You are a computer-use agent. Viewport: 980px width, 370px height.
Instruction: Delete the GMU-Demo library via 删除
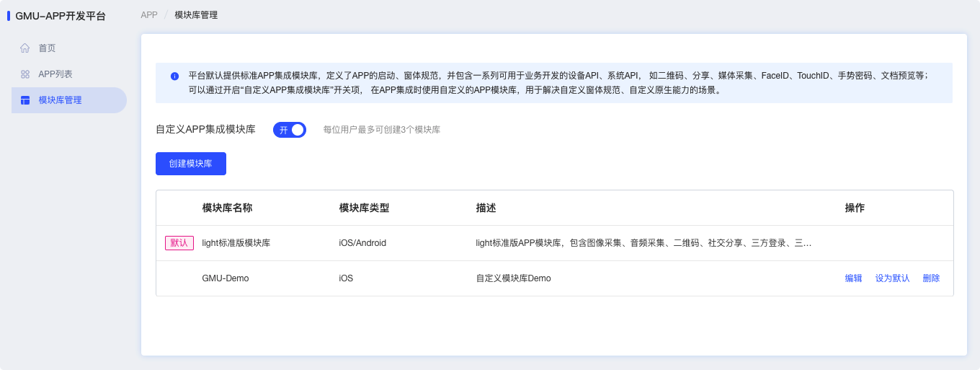pyautogui.click(x=931, y=278)
